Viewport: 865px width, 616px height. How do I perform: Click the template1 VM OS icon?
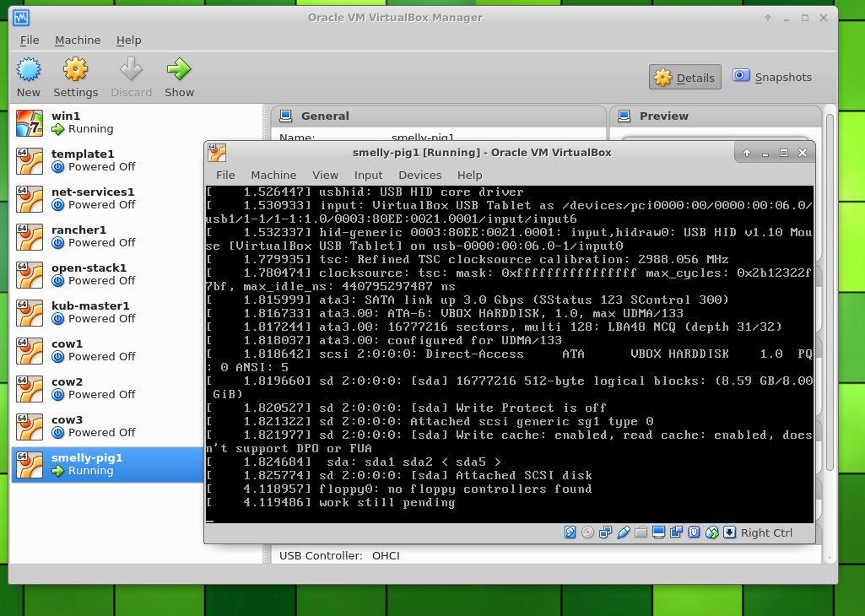[30, 160]
